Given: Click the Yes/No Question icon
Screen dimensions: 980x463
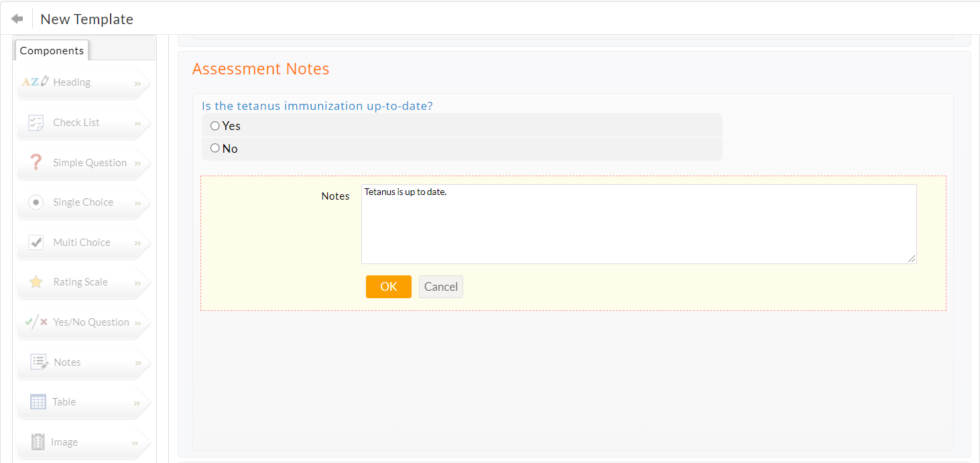Looking at the screenshot, I should pyautogui.click(x=36, y=322).
